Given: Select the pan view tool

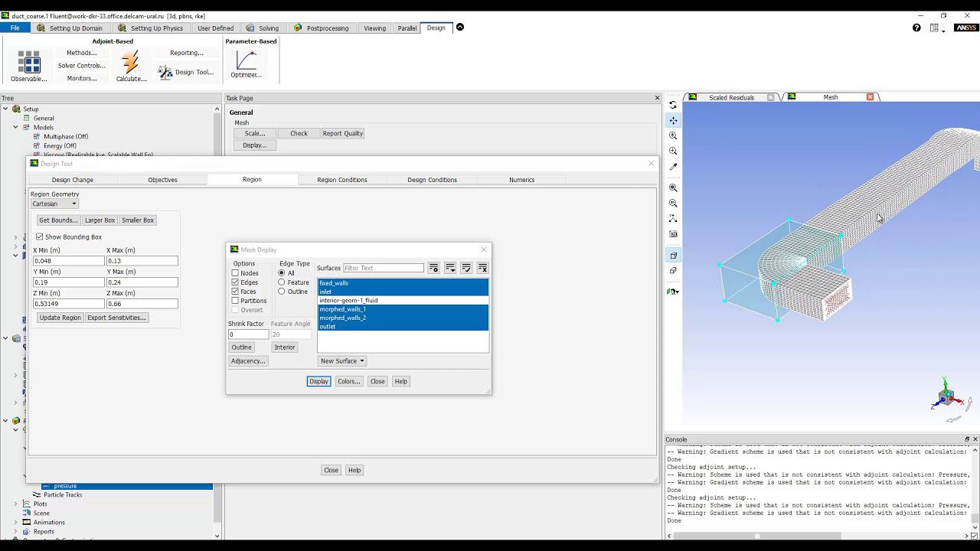Looking at the screenshot, I should pyautogui.click(x=673, y=120).
